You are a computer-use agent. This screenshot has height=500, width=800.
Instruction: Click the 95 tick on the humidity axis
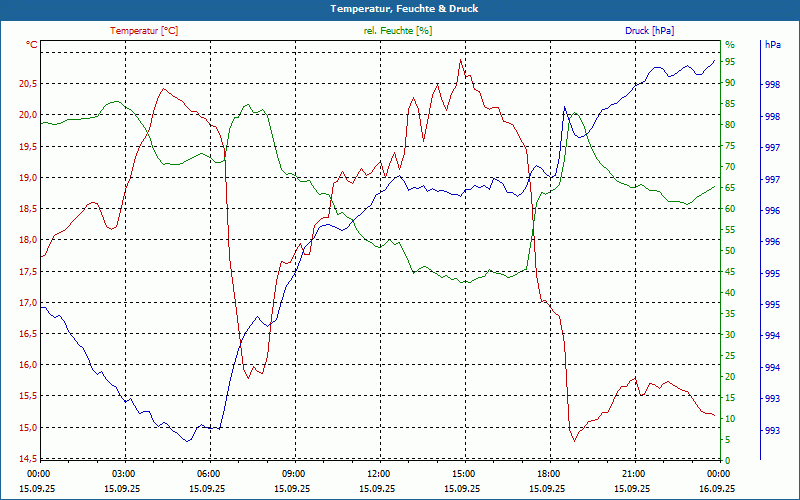tap(731, 62)
